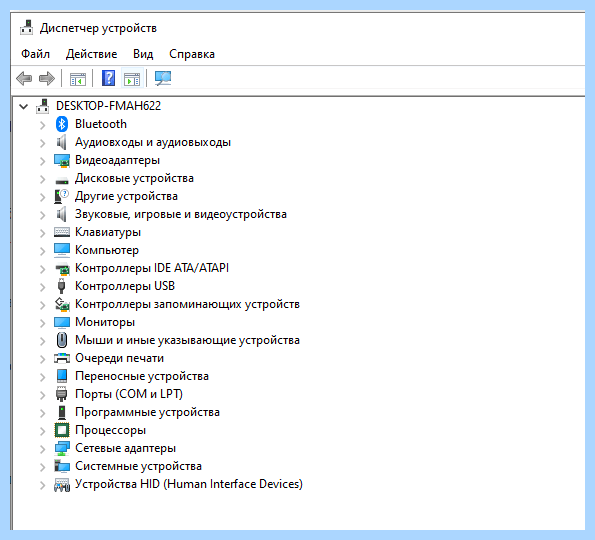Click the Аудиовходы и аудиовыходы speaker icon
The width and height of the screenshot is (595, 540).
(61, 142)
